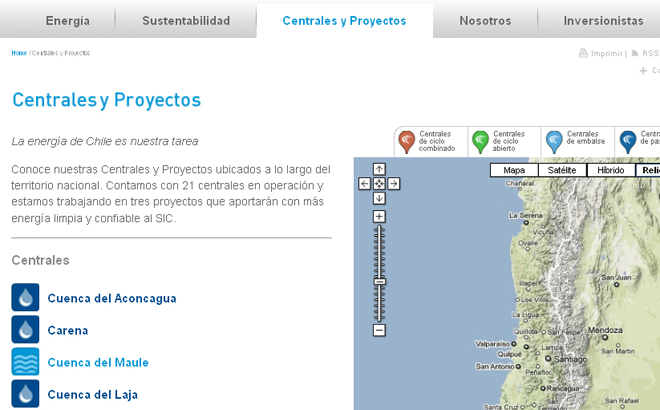This screenshot has height=410, width=660.
Task: Switch map view to Mapa
Action: [x=514, y=170]
